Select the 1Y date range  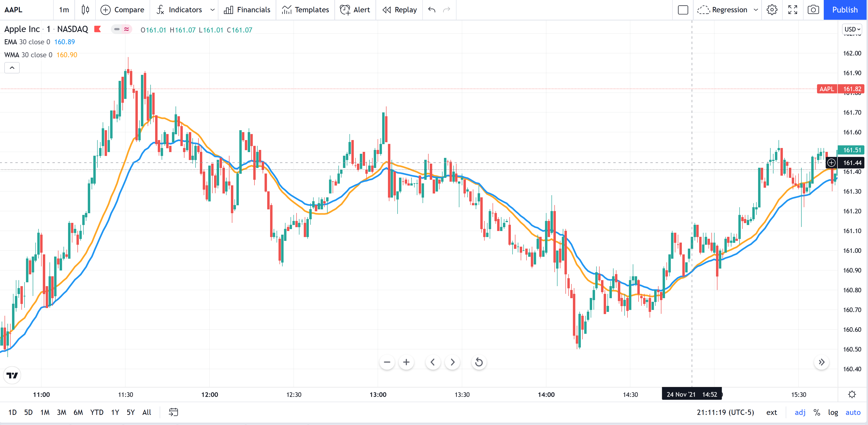pos(115,412)
